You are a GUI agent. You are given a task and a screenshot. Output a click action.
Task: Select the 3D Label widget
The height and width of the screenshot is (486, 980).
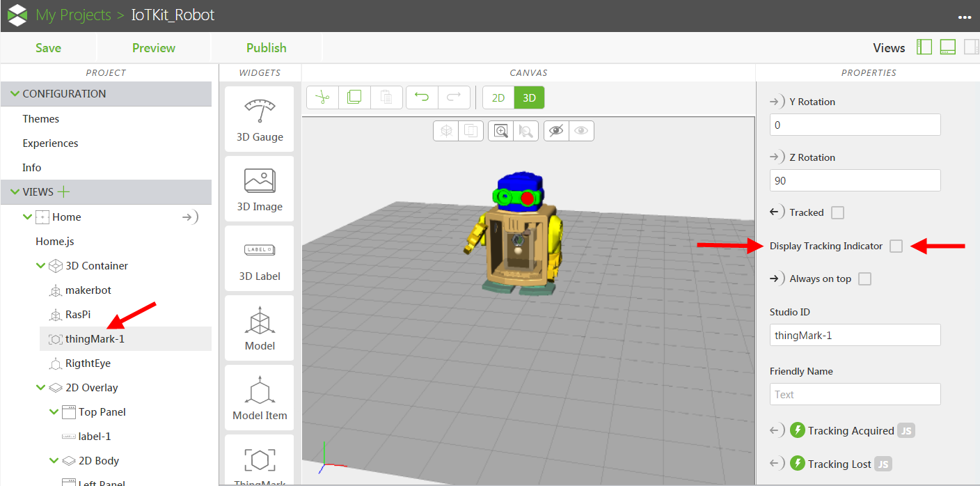click(x=259, y=258)
